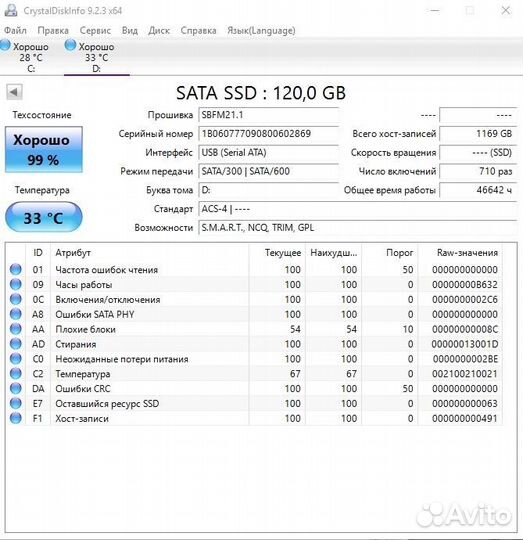Click the interface field USB (Serial ATA)
523x540 pixels.
[x=269, y=153]
